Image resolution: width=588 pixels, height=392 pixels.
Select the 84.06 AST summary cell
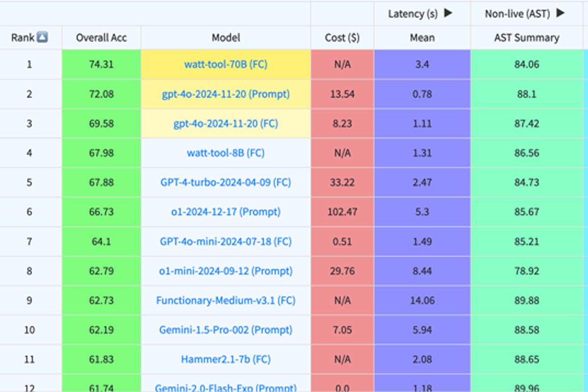click(527, 64)
